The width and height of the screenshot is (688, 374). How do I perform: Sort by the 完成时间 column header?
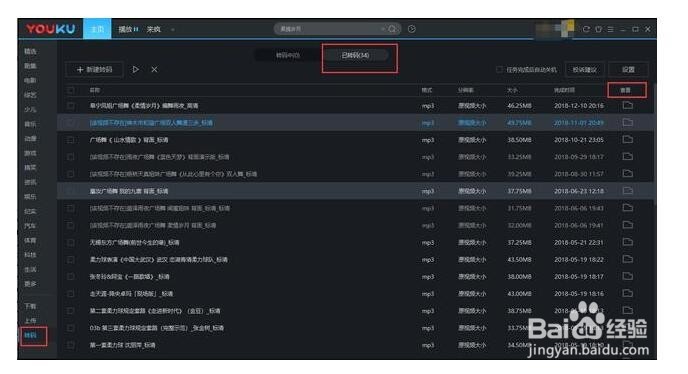564,90
